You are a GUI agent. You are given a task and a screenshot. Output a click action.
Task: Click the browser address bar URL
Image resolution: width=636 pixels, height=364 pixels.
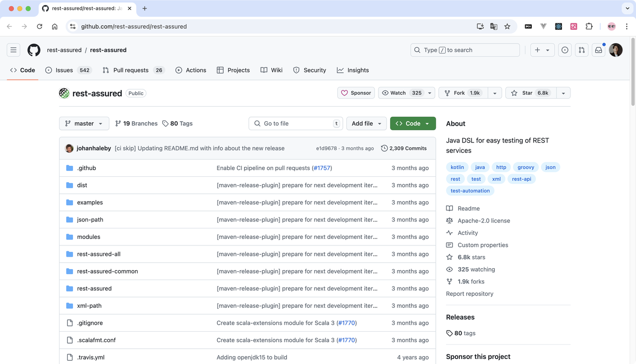(x=134, y=26)
